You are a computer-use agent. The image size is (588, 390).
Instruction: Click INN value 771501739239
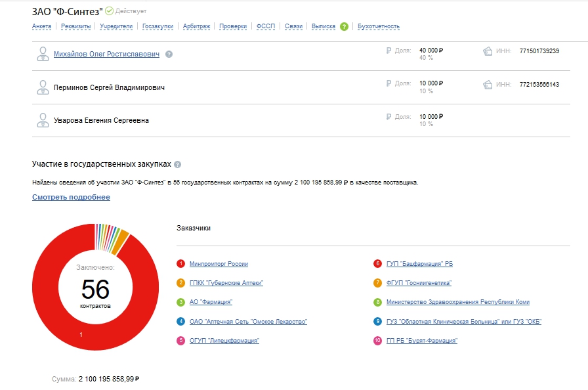539,51
